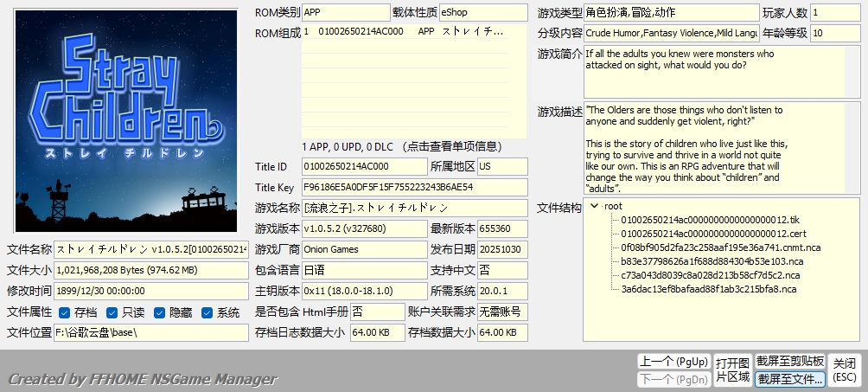Click the 游戏版本 v1.0.5.2 field
The width and height of the screenshot is (868, 392).
[365, 229]
